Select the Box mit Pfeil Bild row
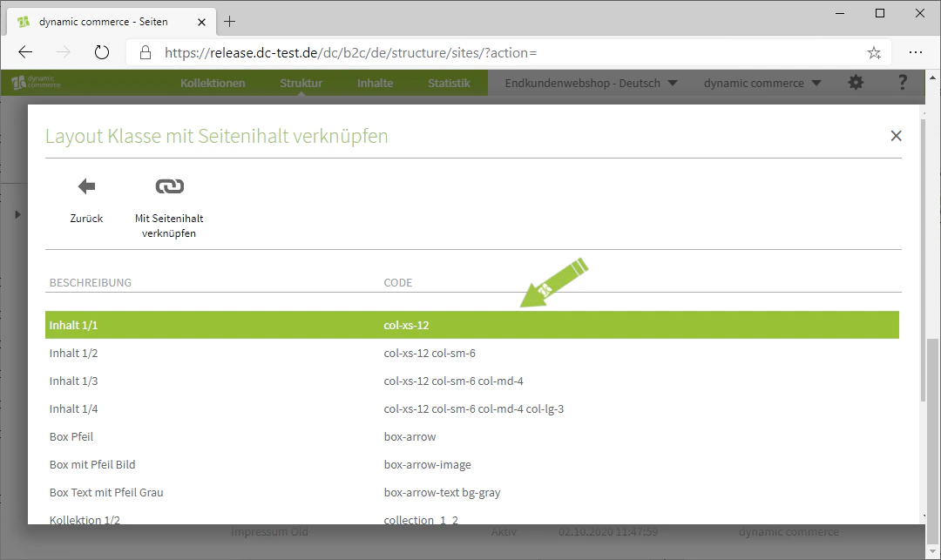 point(471,465)
